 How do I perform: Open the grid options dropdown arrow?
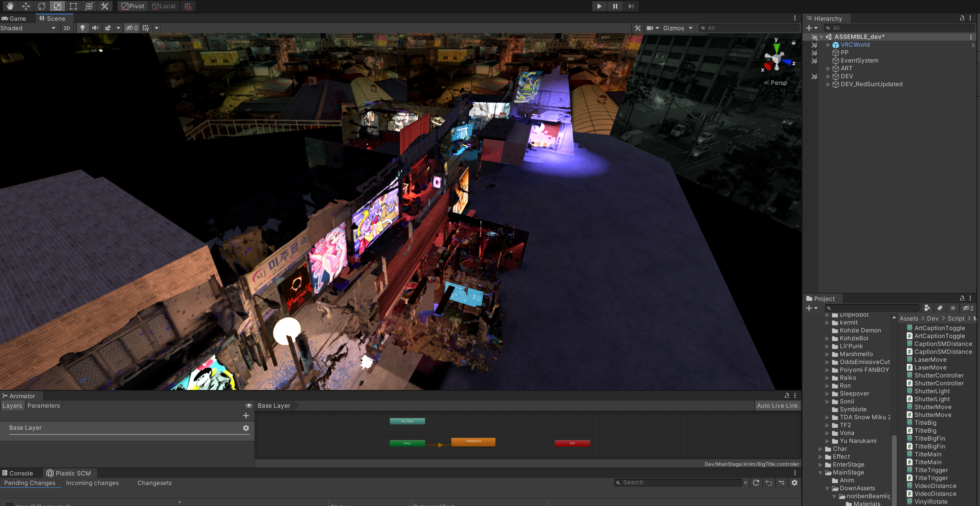tap(156, 28)
